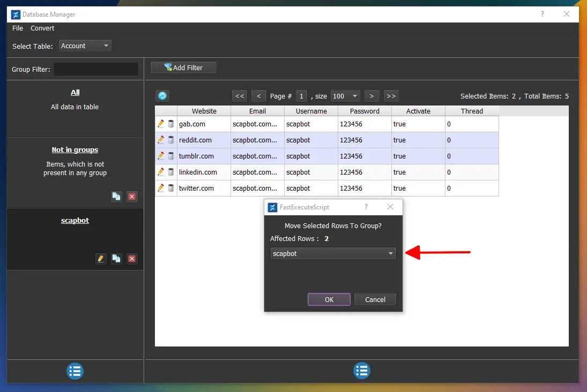This screenshot has height=392, width=587.
Task: Select the reddit.com website cell
Action: click(x=204, y=140)
